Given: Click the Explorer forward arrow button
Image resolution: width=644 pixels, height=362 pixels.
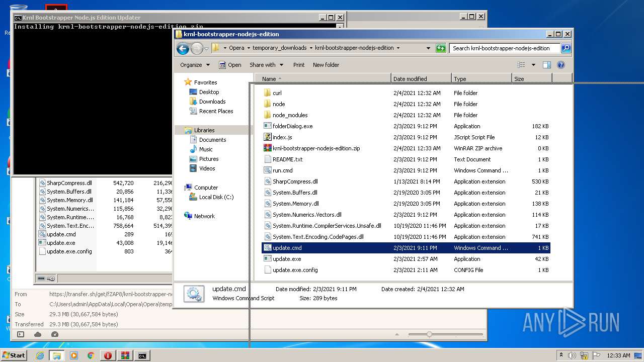Looking at the screenshot, I should 197,48.
